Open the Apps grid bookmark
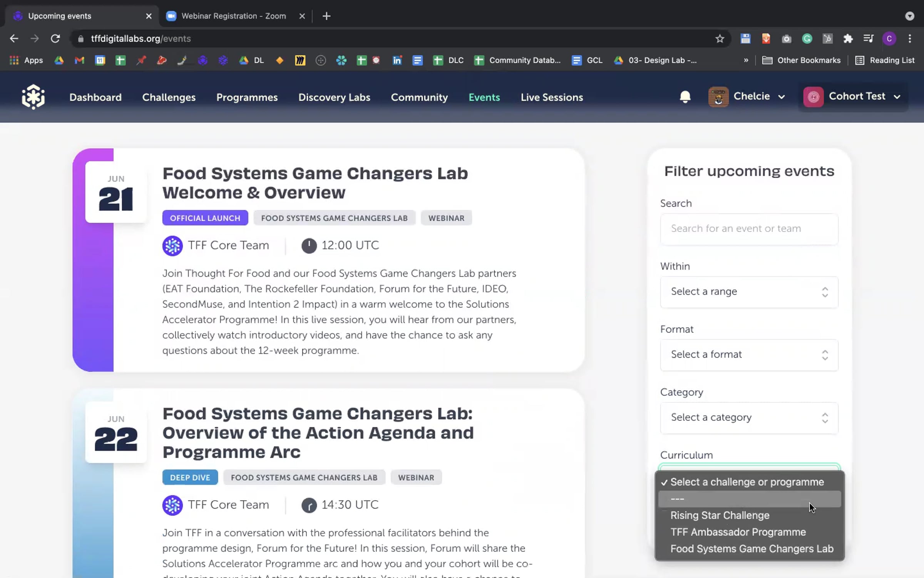 (x=26, y=60)
